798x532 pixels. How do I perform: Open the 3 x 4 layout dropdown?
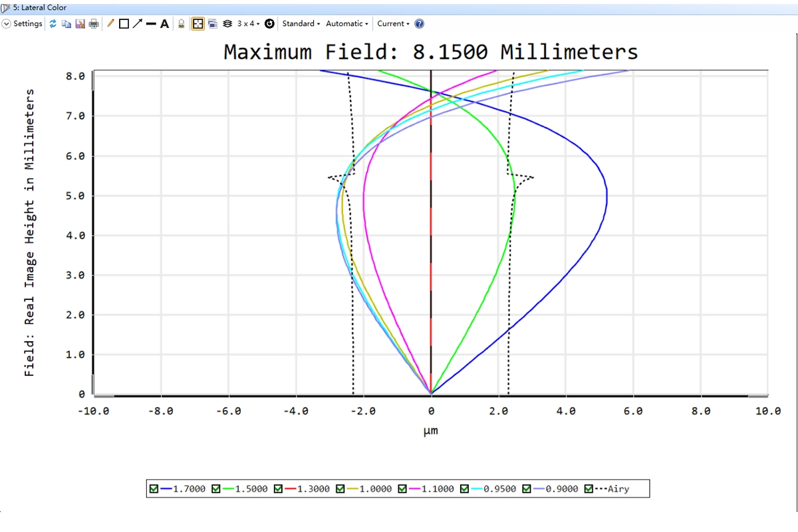249,23
